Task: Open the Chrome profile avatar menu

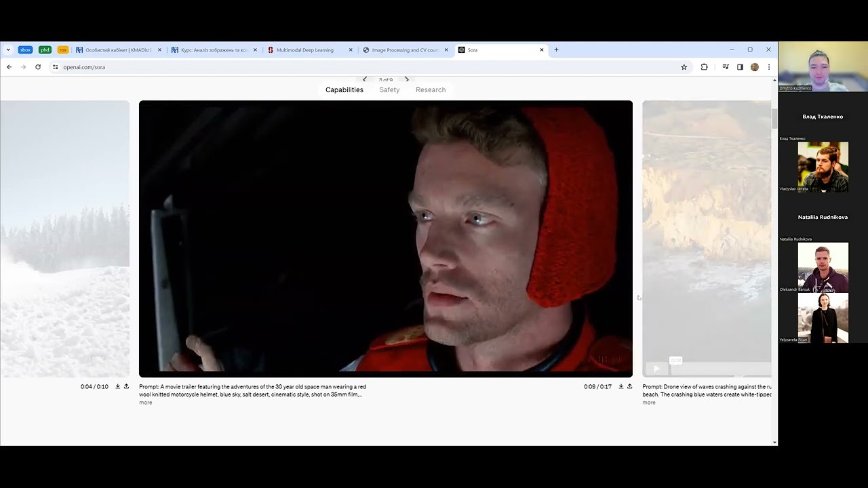Action: pos(755,67)
